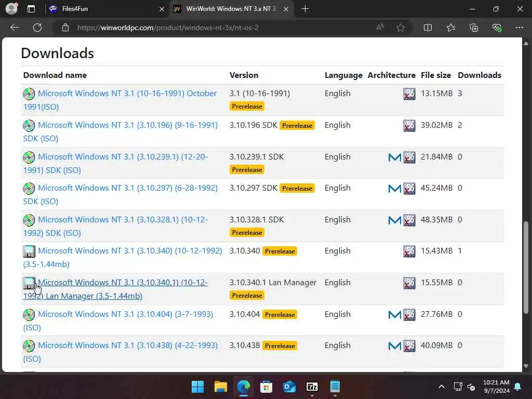The height and width of the screenshot is (399, 532).
Task: Open Collections icon
Action: tap(474, 28)
